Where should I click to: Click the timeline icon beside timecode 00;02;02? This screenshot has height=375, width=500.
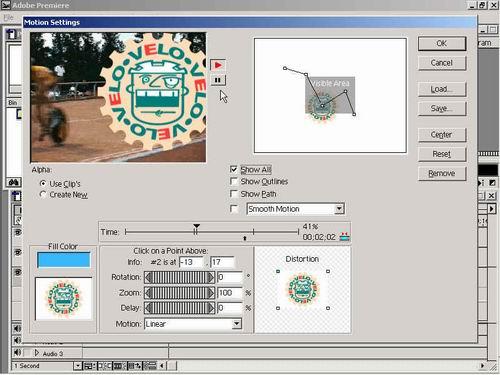point(344,237)
